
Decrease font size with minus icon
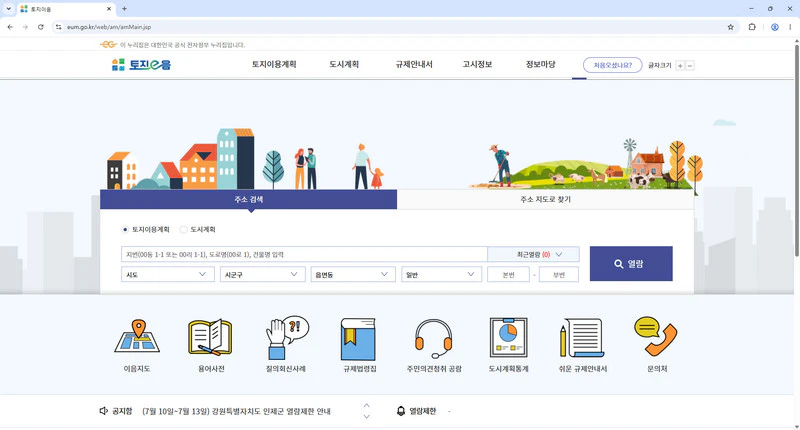(x=690, y=66)
